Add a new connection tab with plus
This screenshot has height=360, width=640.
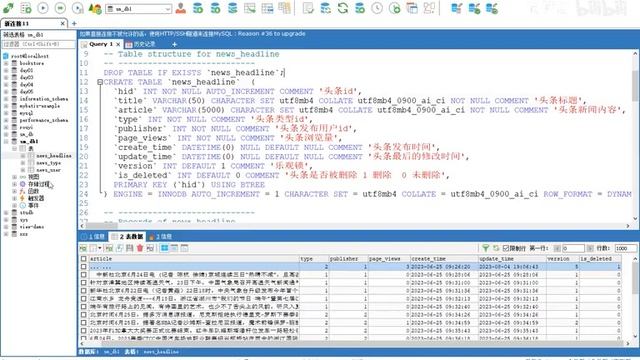click(74, 24)
